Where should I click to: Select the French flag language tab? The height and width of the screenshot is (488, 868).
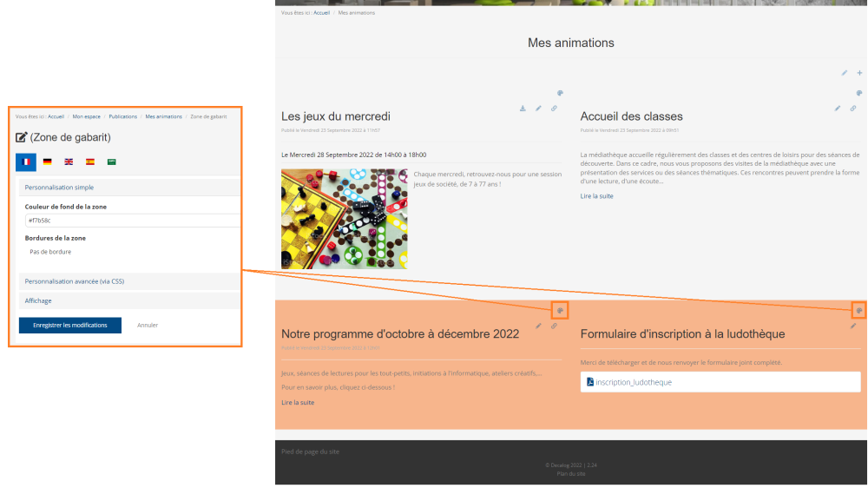pos(26,162)
